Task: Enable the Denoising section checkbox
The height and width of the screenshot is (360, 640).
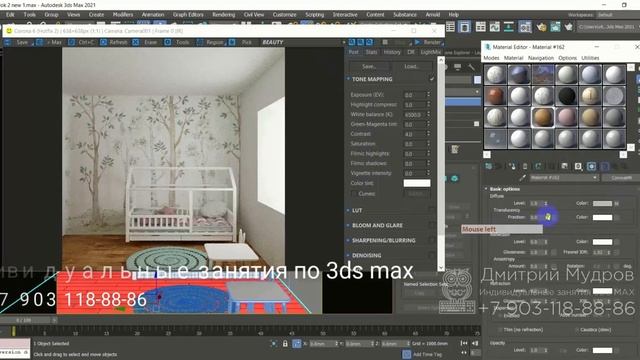Action: click(432, 255)
